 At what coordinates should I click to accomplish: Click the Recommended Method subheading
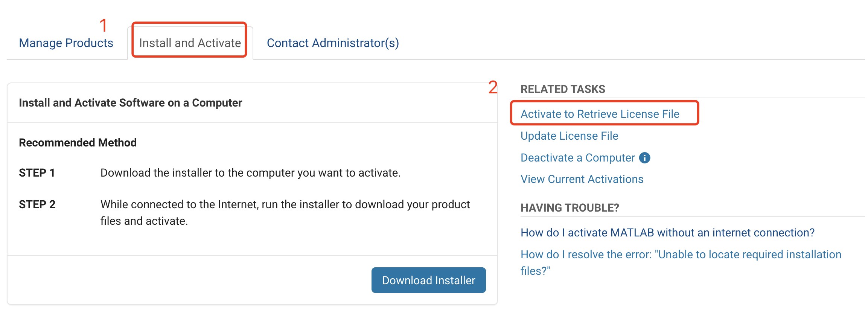78,143
